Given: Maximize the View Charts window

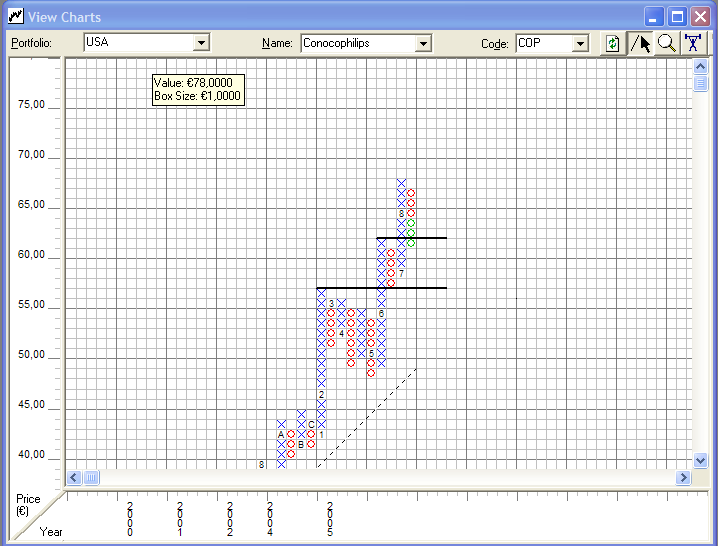Looking at the screenshot, I should (677, 17).
